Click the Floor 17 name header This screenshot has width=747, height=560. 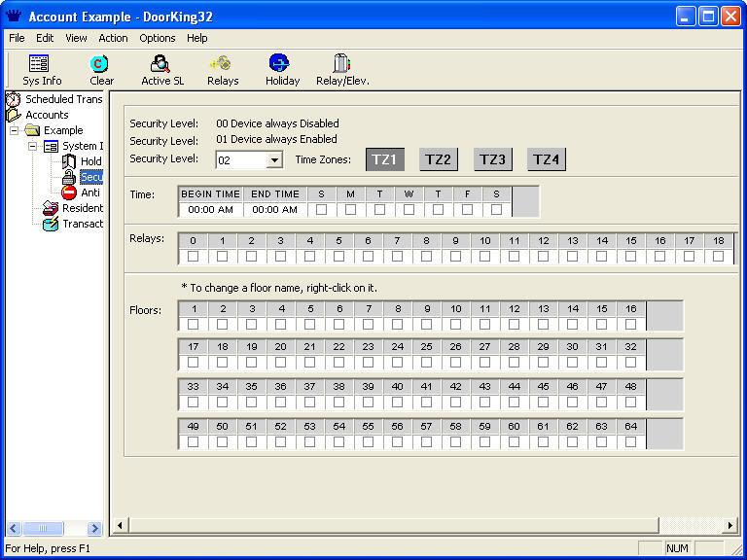(x=193, y=347)
